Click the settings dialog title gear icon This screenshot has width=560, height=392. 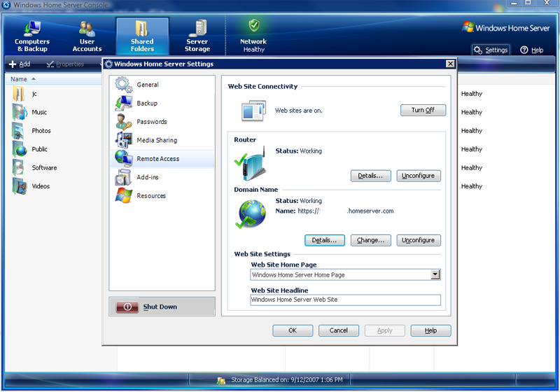click(108, 64)
